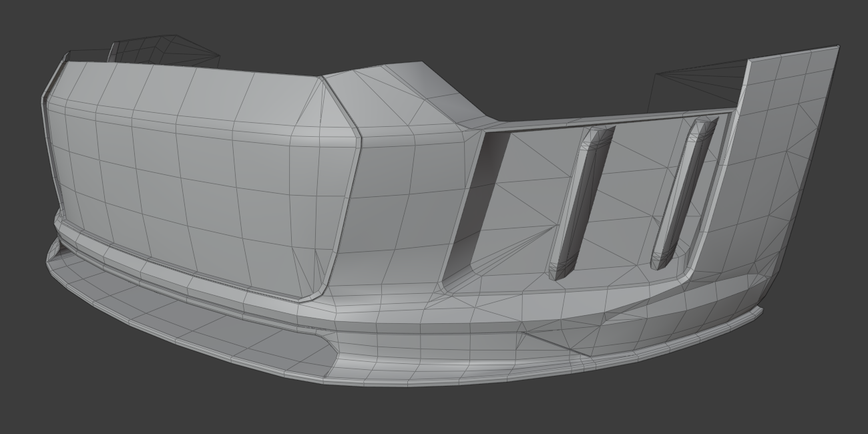Click empty dark viewport background to deselect

pyautogui.click(x=434, y=27)
